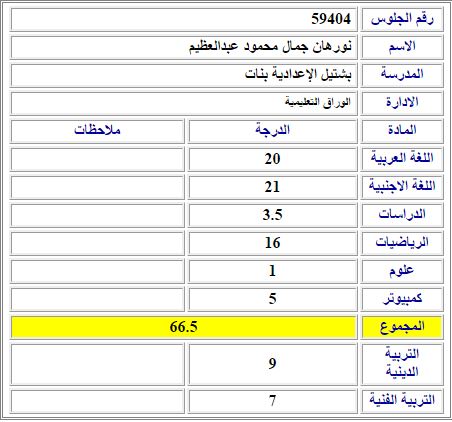Click the الرياضيات grade 16
Image resolution: width=452 pixels, height=422 pixels.
click(273, 243)
